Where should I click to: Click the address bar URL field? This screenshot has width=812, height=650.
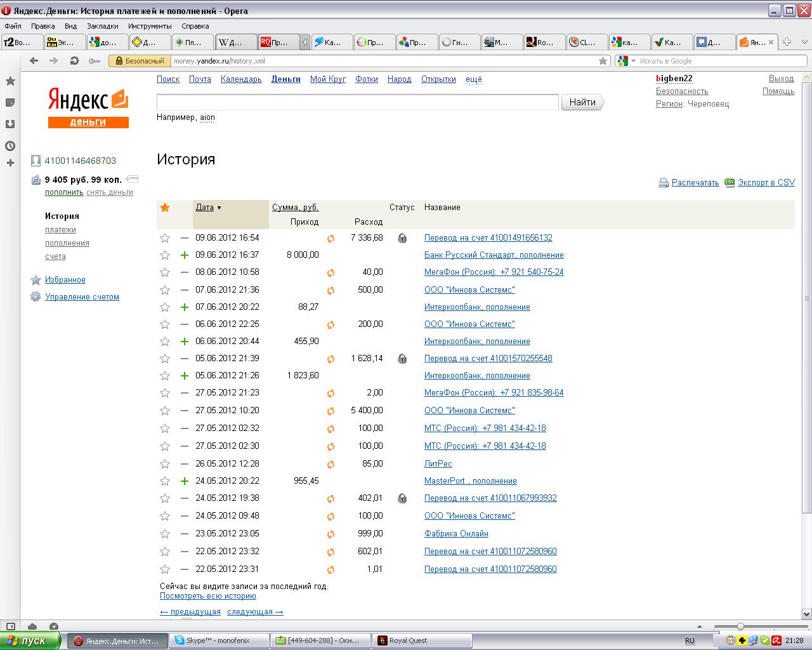[x=384, y=61]
